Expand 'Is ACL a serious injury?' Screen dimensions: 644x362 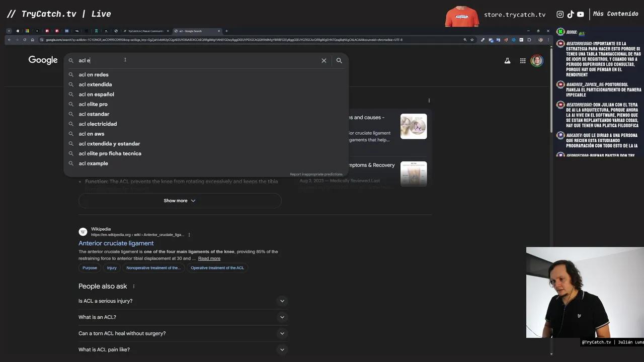tap(183, 301)
